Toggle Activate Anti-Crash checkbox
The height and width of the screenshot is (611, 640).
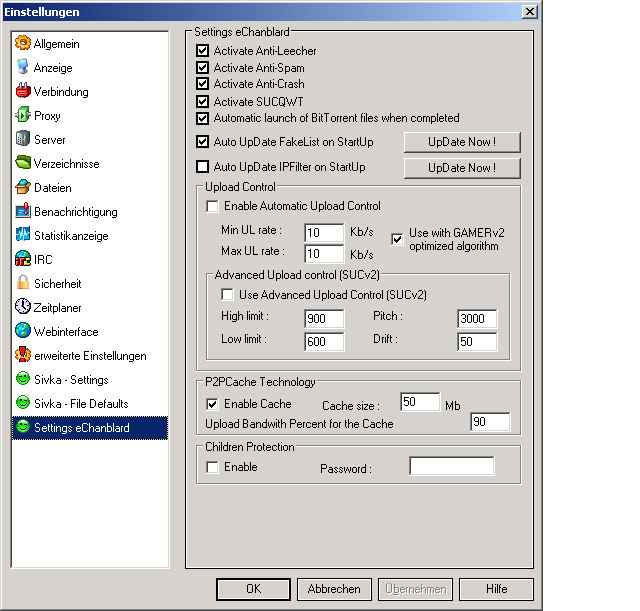pos(202,84)
